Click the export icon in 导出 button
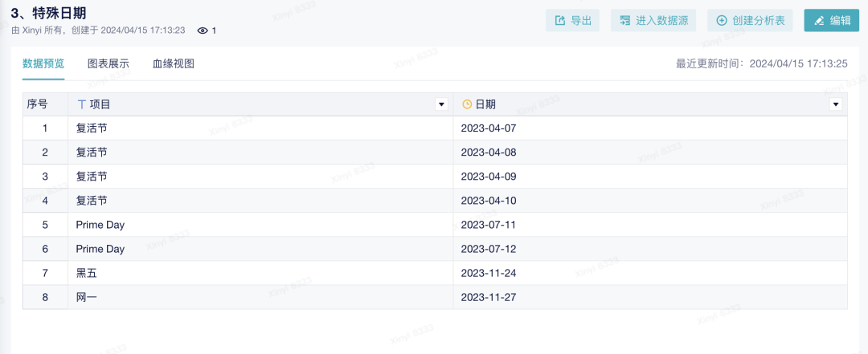This screenshot has width=868, height=354. click(x=559, y=20)
